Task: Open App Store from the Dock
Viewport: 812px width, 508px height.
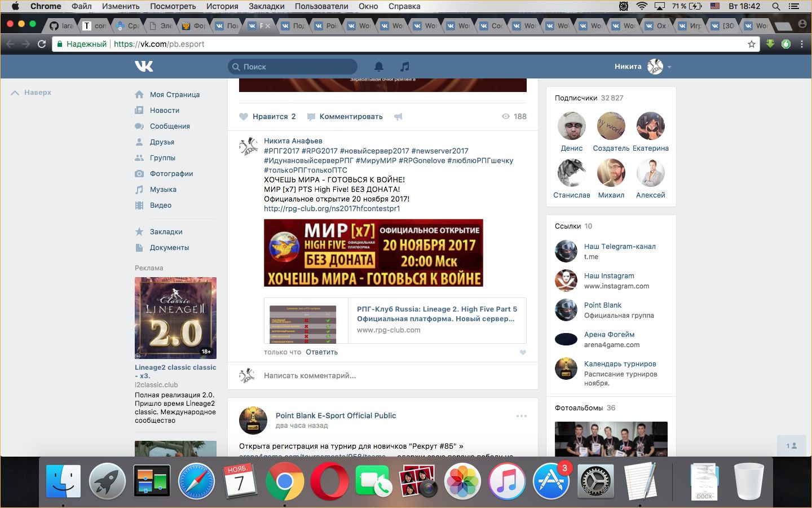Action: click(x=551, y=481)
